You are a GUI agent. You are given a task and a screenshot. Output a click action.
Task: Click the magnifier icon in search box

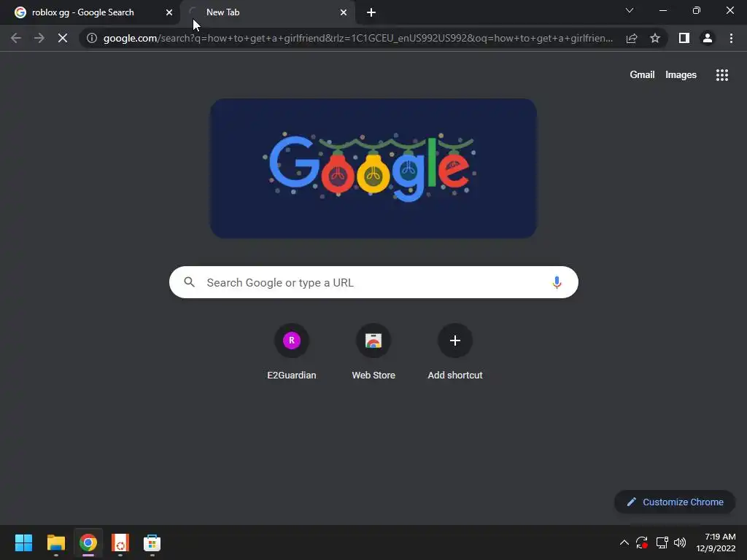(x=190, y=282)
